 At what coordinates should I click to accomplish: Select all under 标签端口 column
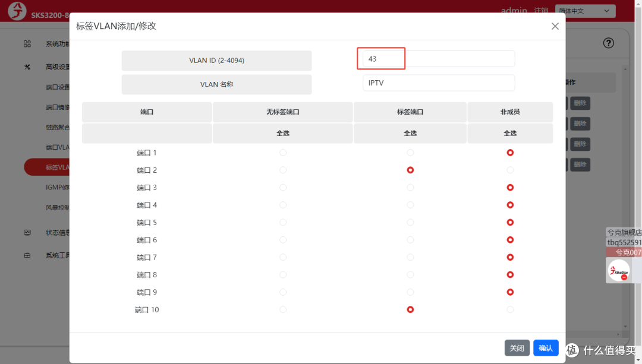pyautogui.click(x=410, y=134)
